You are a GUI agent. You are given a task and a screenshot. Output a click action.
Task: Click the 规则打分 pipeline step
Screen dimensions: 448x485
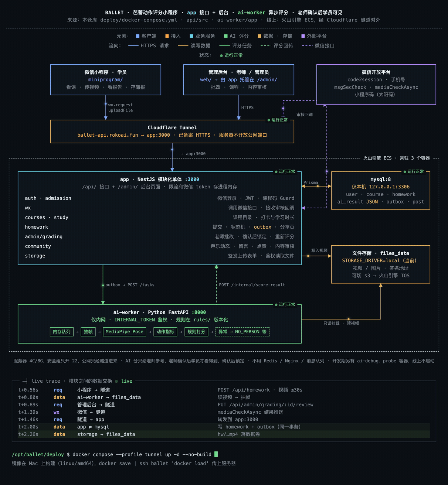coord(196,332)
